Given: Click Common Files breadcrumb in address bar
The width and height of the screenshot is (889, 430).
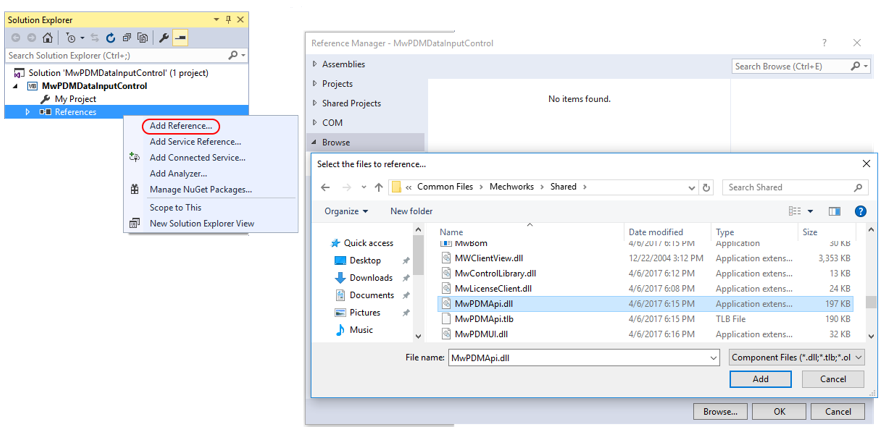Looking at the screenshot, I should click(x=445, y=187).
